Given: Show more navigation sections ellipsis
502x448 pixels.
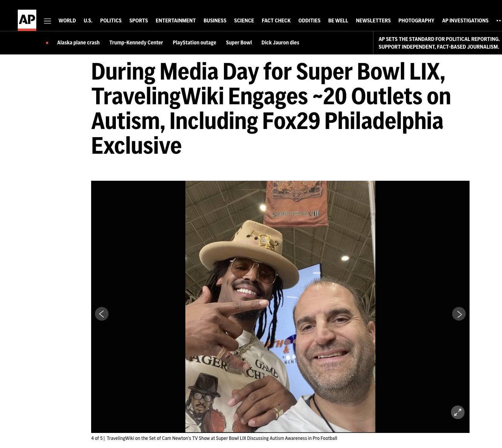Looking at the screenshot, I should point(499,20).
